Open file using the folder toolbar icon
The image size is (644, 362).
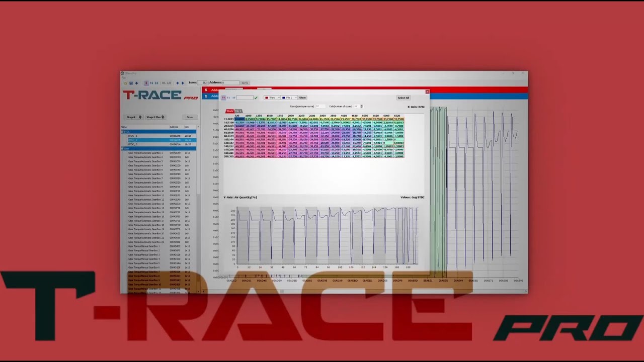click(x=125, y=83)
